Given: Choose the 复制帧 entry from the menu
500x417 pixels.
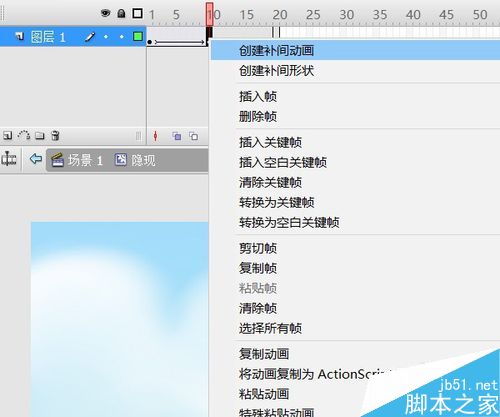Looking at the screenshot, I should [x=355, y=268].
